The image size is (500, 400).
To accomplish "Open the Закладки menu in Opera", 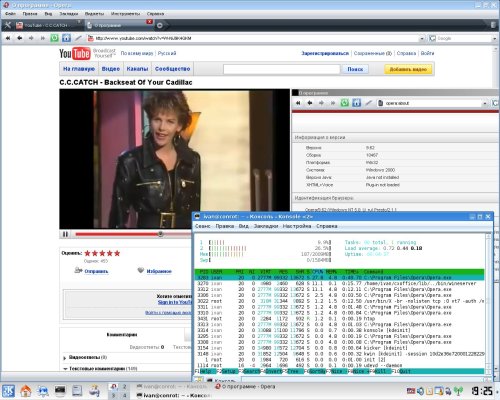I will 68,14.
